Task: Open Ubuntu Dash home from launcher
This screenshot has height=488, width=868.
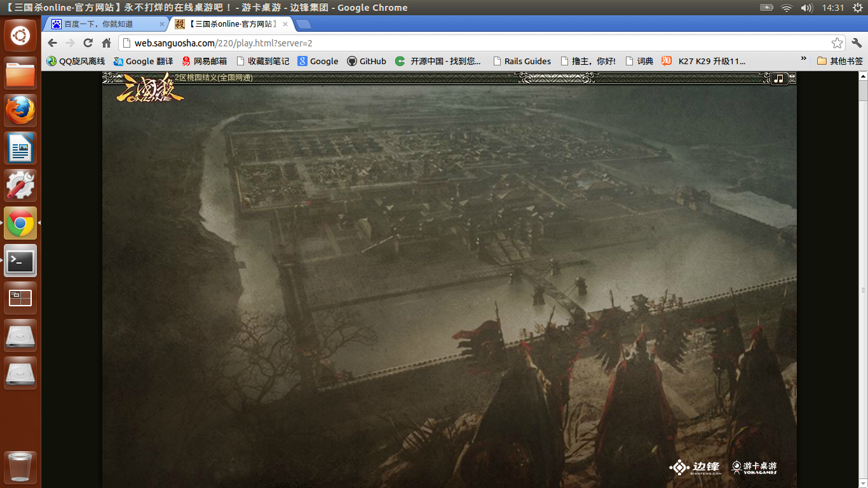Action: [20, 36]
